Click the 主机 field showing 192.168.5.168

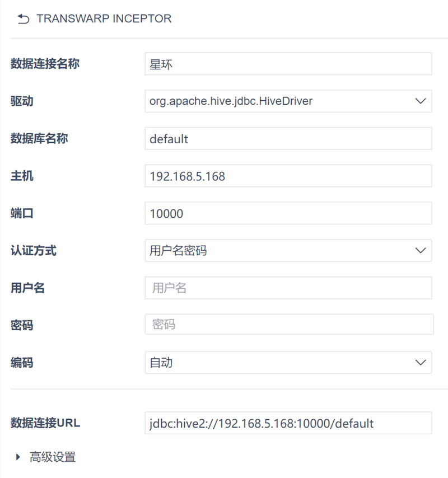tap(288, 176)
